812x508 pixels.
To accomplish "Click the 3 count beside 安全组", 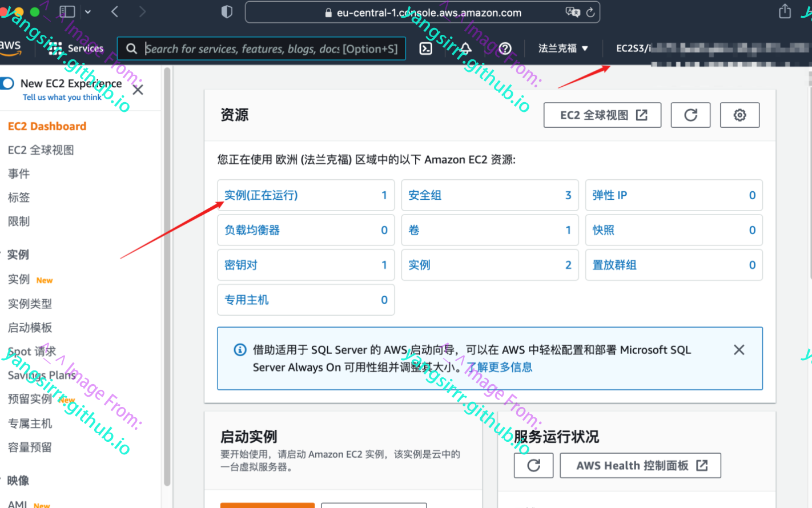I will coord(568,195).
